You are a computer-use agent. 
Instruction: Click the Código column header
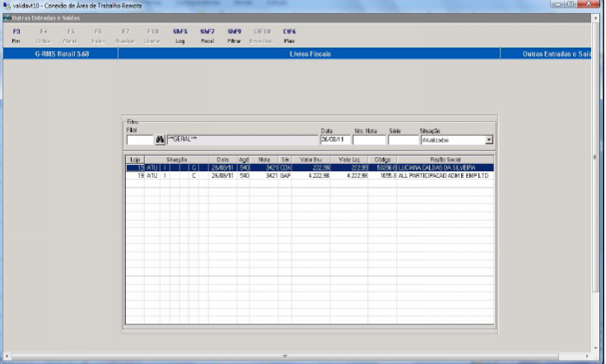point(382,160)
